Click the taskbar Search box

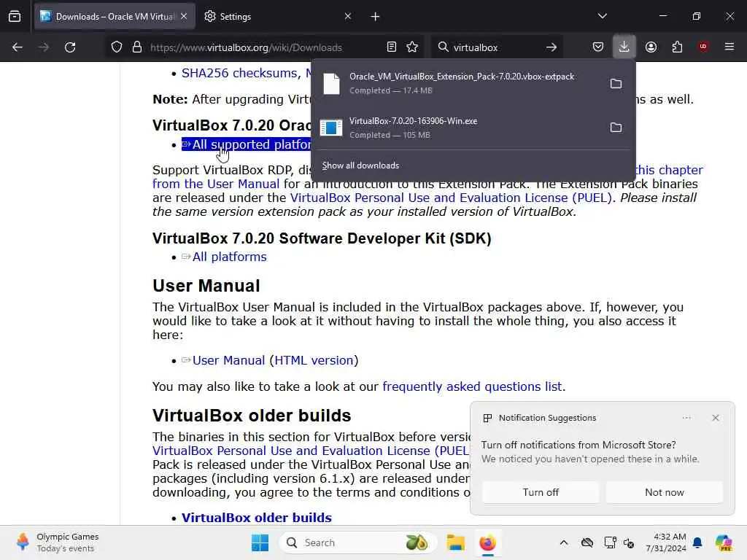(x=357, y=542)
